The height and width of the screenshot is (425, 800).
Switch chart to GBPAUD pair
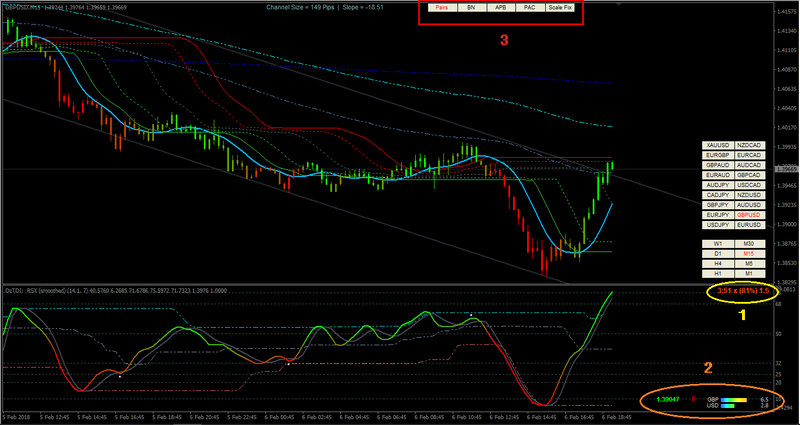(x=718, y=165)
